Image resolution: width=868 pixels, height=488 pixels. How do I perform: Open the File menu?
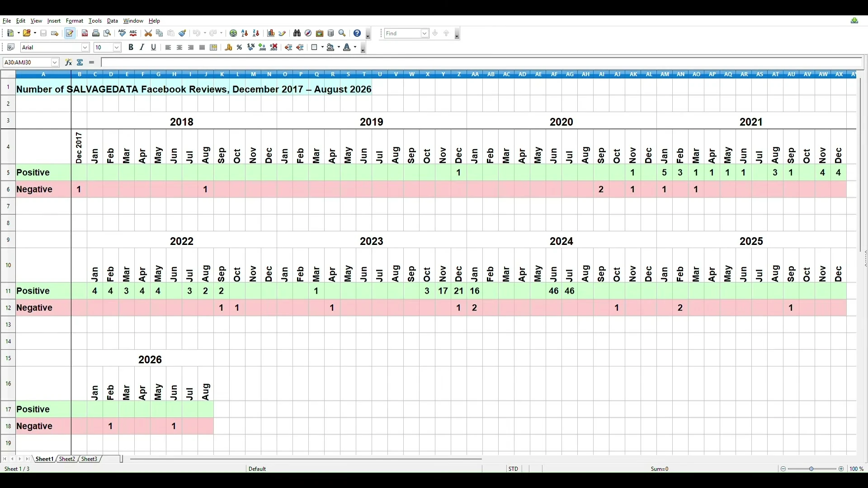tap(7, 21)
